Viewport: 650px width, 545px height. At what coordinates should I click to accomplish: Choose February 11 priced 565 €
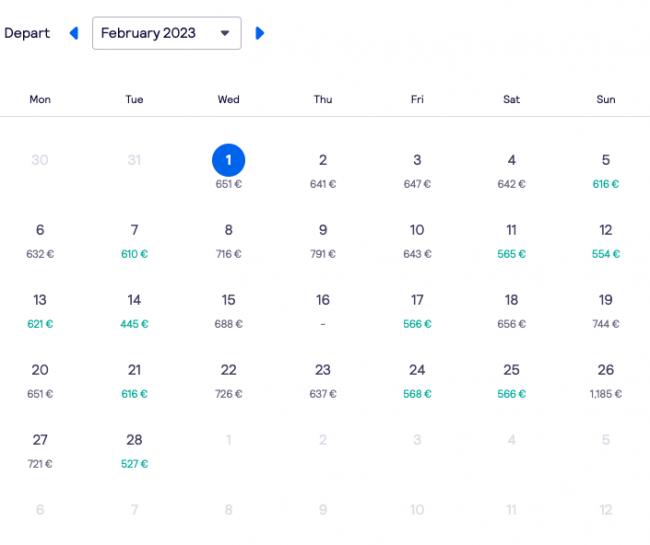click(512, 241)
